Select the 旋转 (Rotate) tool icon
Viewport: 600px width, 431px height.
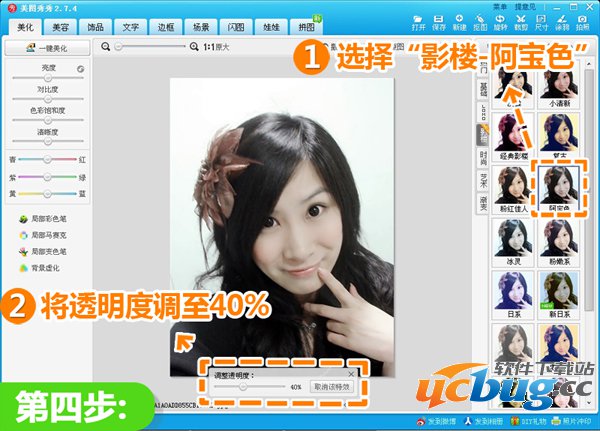[x=499, y=21]
